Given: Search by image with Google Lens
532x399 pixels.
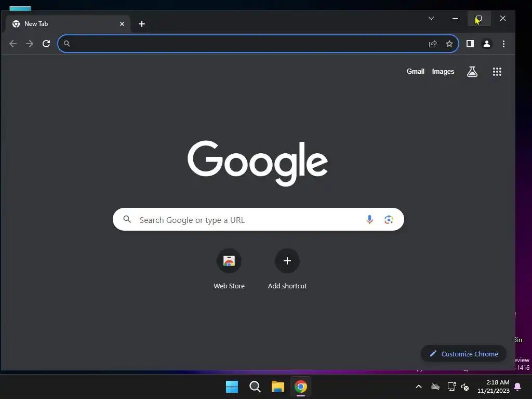Looking at the screenshot, I should pyautogui.click(x=389, y=220).
